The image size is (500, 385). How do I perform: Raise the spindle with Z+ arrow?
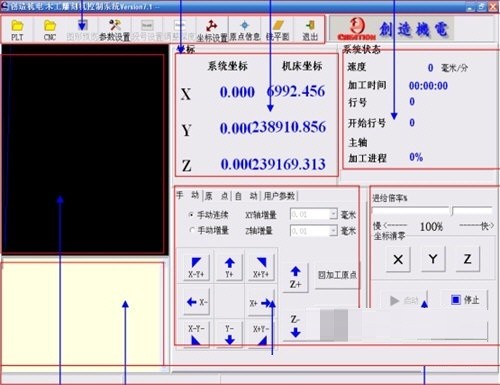click(295, 277)
